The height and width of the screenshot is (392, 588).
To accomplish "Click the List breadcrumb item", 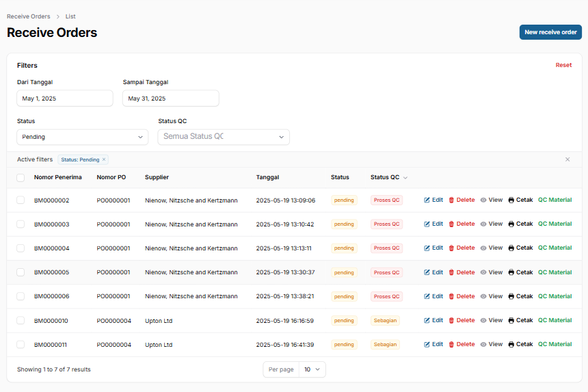I will click(70, 16).
